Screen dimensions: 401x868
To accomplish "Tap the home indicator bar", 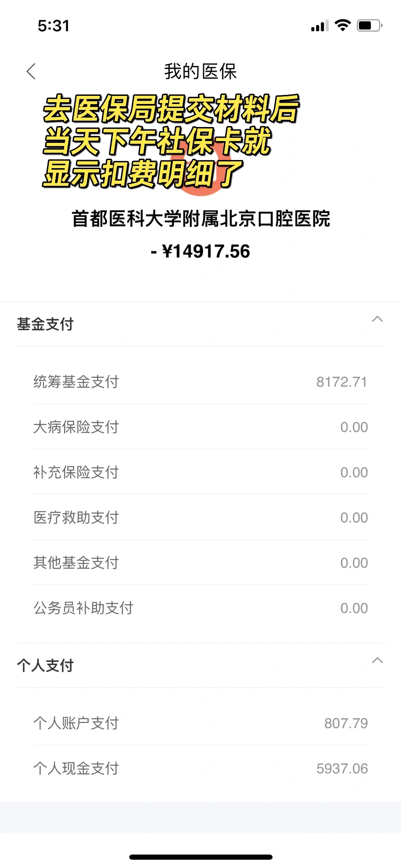I will click(x=201, y=857).
